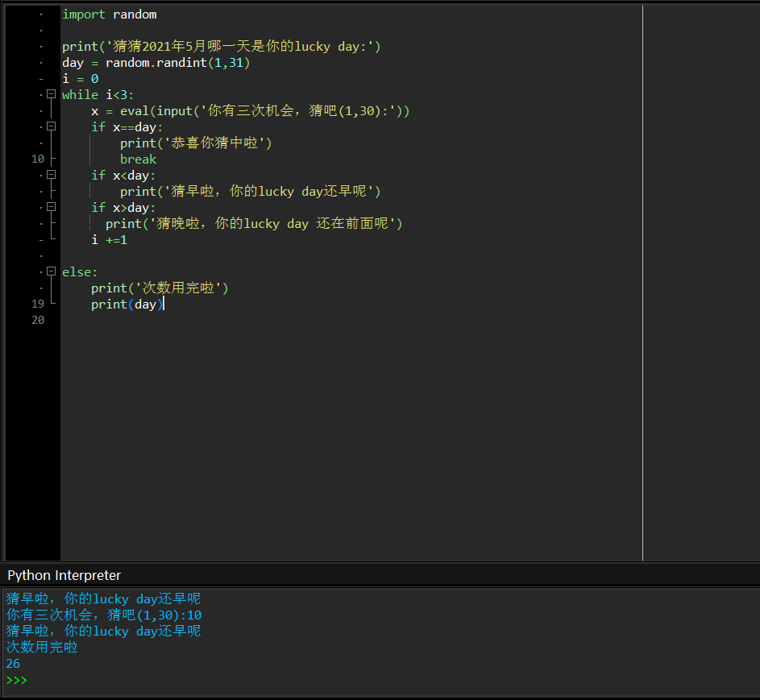Click the import random line

pos(109,14)
